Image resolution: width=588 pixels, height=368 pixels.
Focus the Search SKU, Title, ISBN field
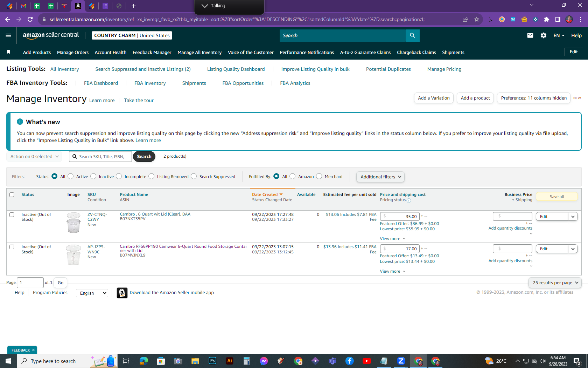[100, 156]
